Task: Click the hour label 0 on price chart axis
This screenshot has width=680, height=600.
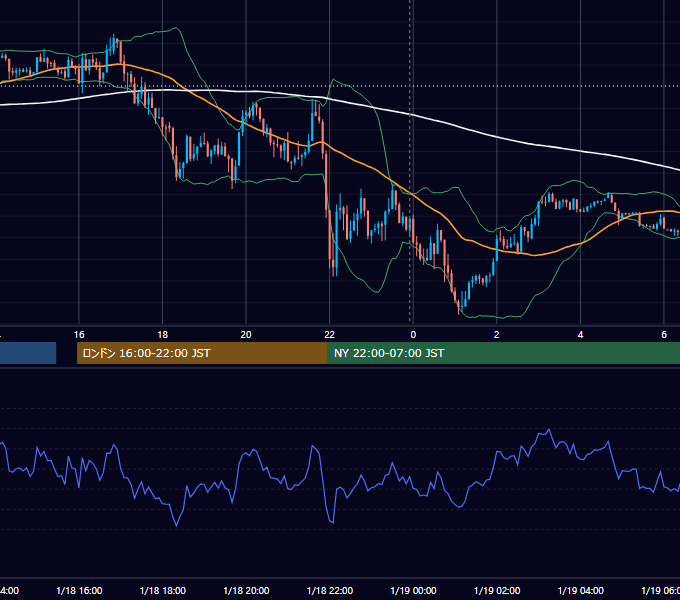Action: click(x=413, y=335)
